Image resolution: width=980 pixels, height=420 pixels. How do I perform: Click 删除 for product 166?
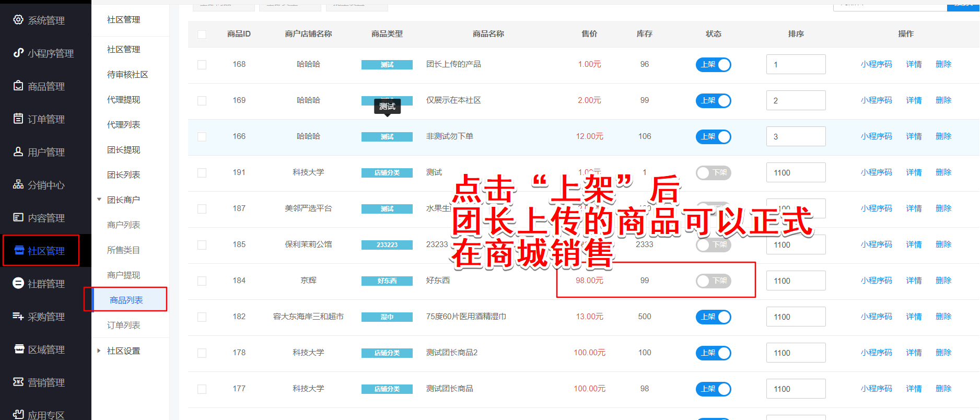943,136
